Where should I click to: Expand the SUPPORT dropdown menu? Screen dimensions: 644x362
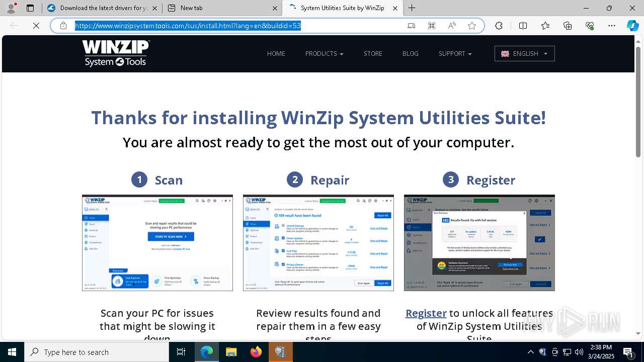coord(455,54)
